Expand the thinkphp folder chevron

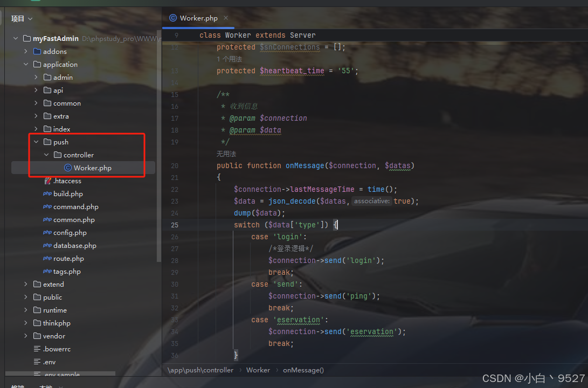[26, 323]
